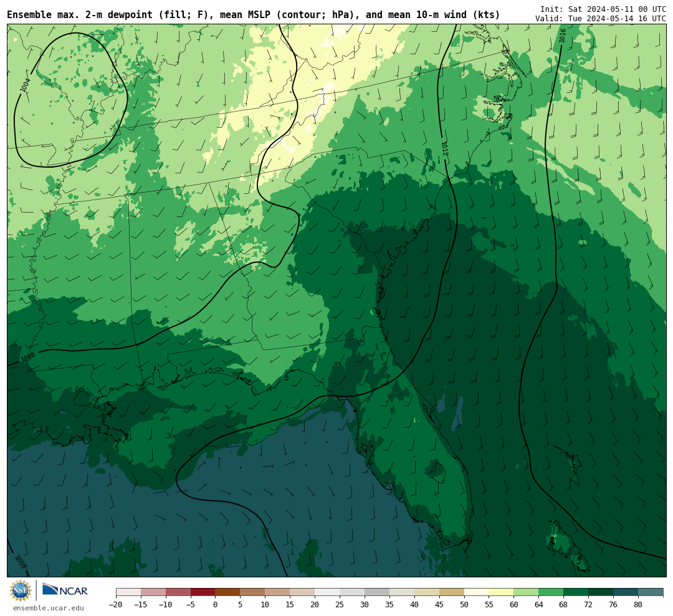673x616 pixels.
Task: Pick the yellow swatch between 55 and 60
Action: pyautogui.click(x=502, y=592)
